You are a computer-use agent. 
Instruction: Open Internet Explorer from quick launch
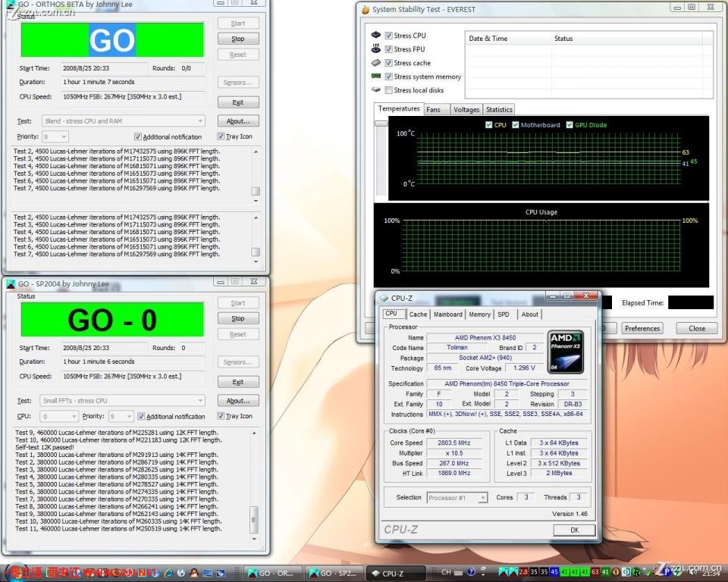pos(168,573)
